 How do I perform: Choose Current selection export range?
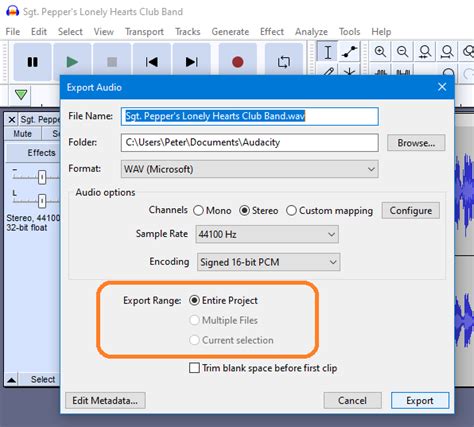click(x=231, y=340)
